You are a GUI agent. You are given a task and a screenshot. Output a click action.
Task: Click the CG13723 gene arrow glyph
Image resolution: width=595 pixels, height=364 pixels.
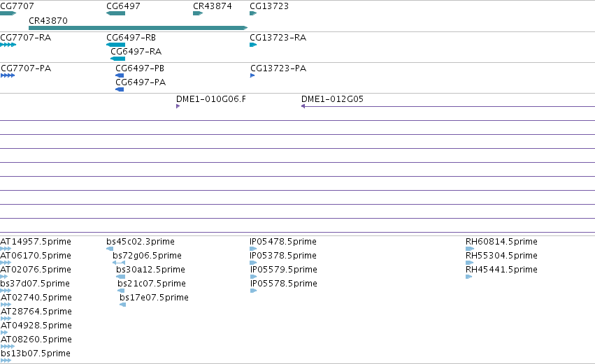[x=253, y=13]
